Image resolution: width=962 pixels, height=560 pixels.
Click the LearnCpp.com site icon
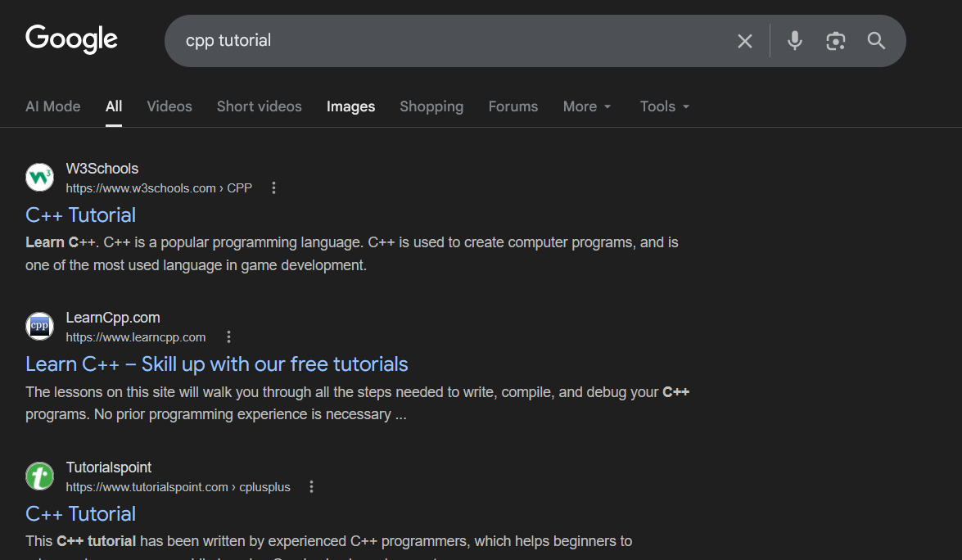coord(39,326)
